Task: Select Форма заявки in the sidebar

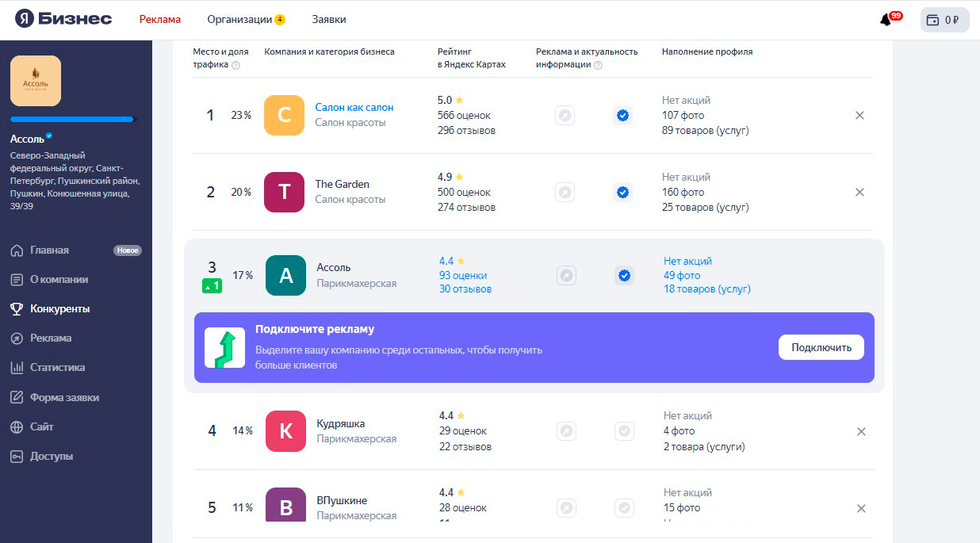Action: [x=67, y=397]
